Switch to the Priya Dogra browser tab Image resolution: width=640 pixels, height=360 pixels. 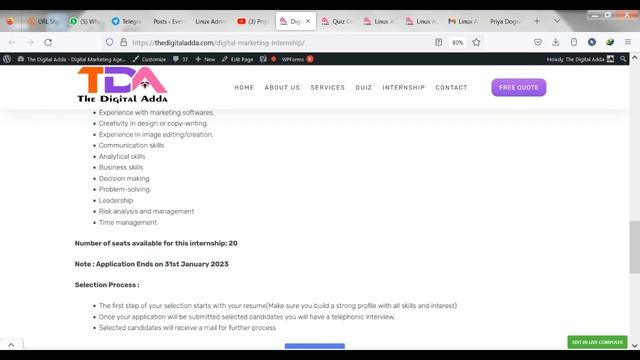click(x=505, y=21)
